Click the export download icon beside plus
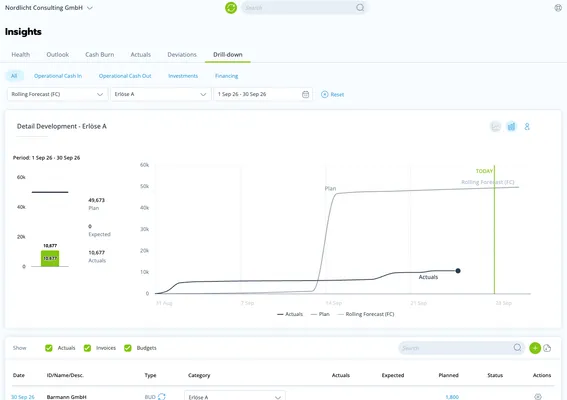Image resolution: width=567 pixels, height=400 pixels. (x=547, y=348)
